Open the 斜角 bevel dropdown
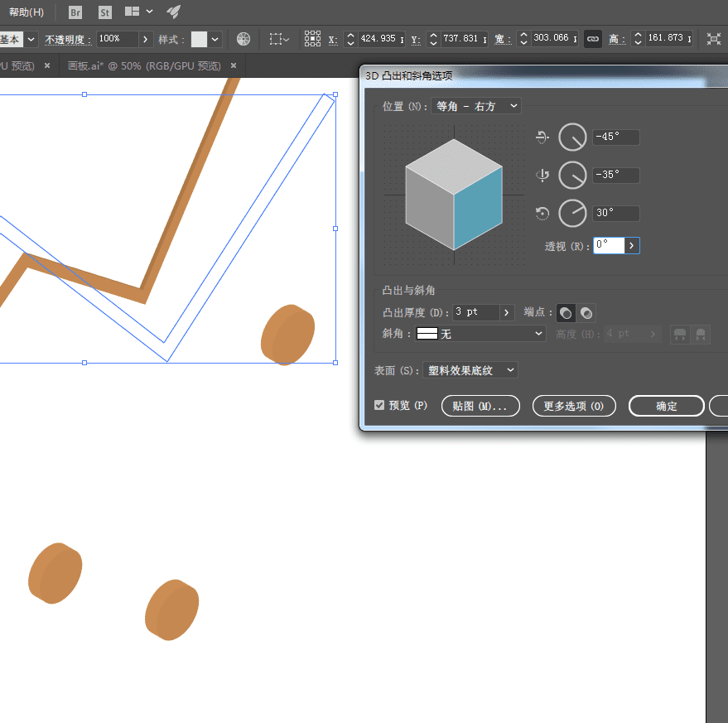 point(480,334)
